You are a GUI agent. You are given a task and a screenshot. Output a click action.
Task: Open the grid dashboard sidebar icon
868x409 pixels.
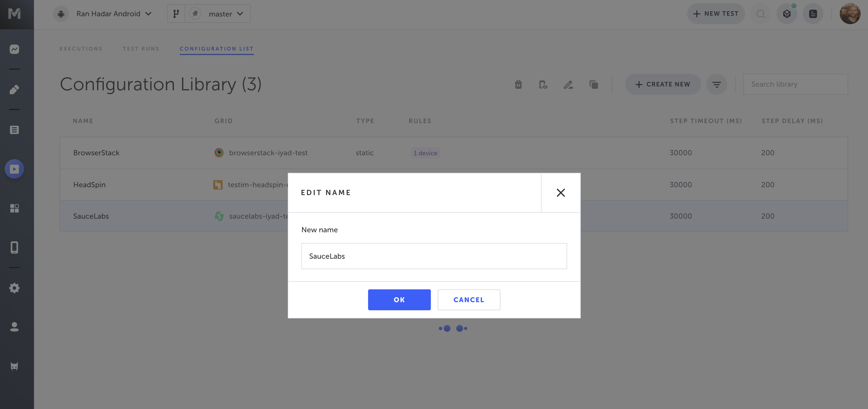pos(14,208)
